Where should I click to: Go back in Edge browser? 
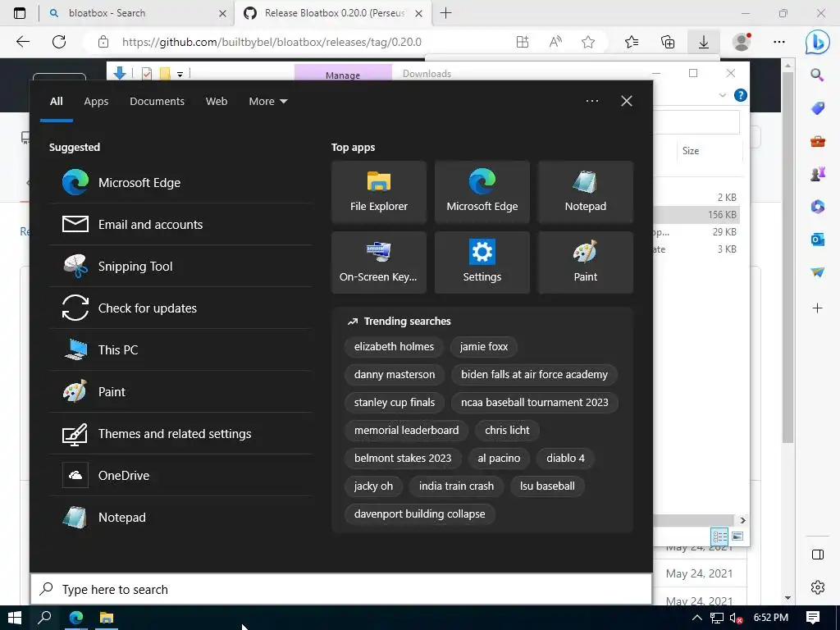point(22,42)
